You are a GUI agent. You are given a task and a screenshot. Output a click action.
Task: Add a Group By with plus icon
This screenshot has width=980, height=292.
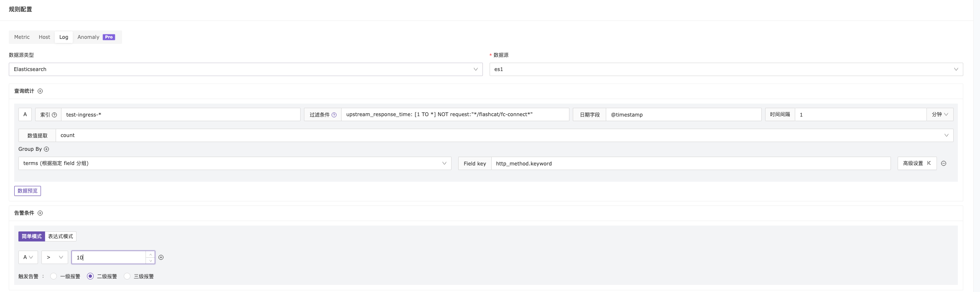46,149
